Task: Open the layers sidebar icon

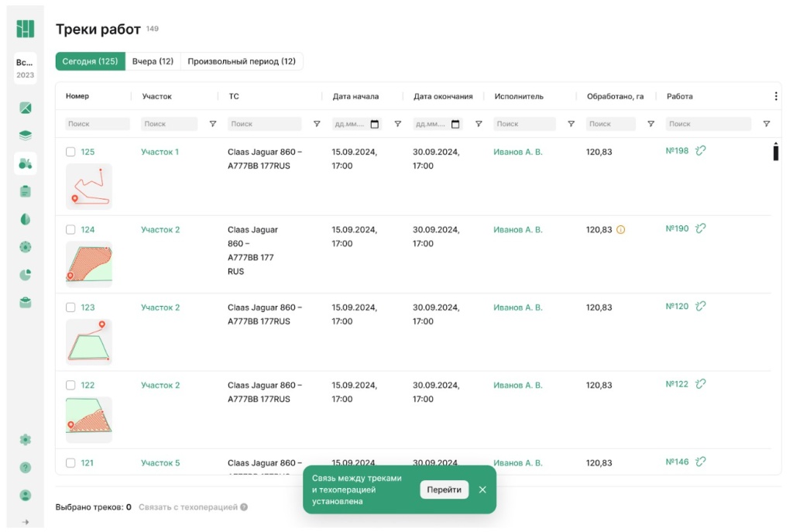Action: coord(26,136)
